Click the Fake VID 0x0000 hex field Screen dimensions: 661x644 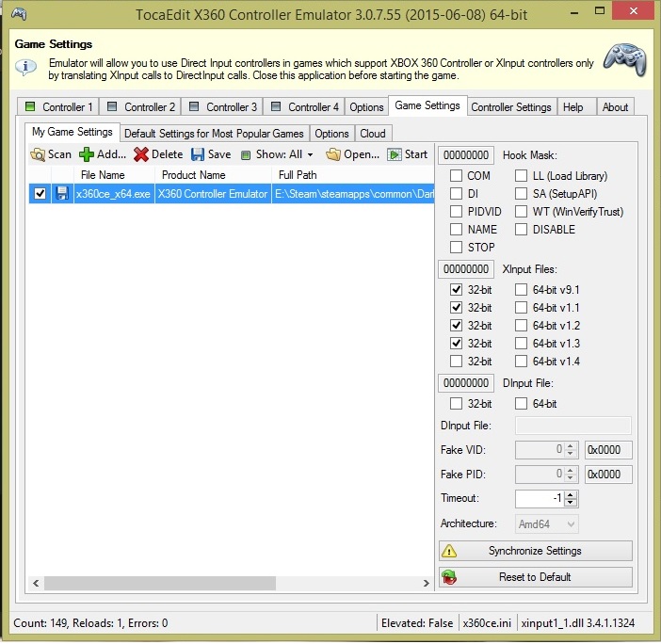[608, 450]
